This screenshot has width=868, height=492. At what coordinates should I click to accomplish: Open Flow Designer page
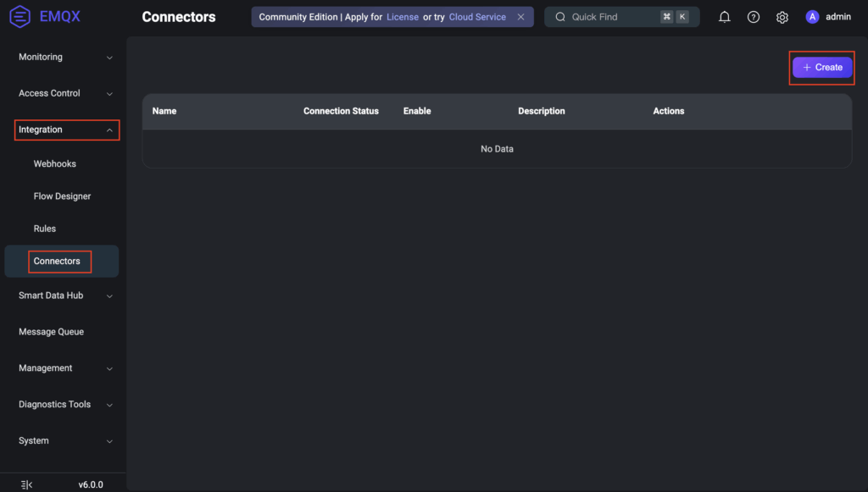pyautogui.click(x=62, y=196)
